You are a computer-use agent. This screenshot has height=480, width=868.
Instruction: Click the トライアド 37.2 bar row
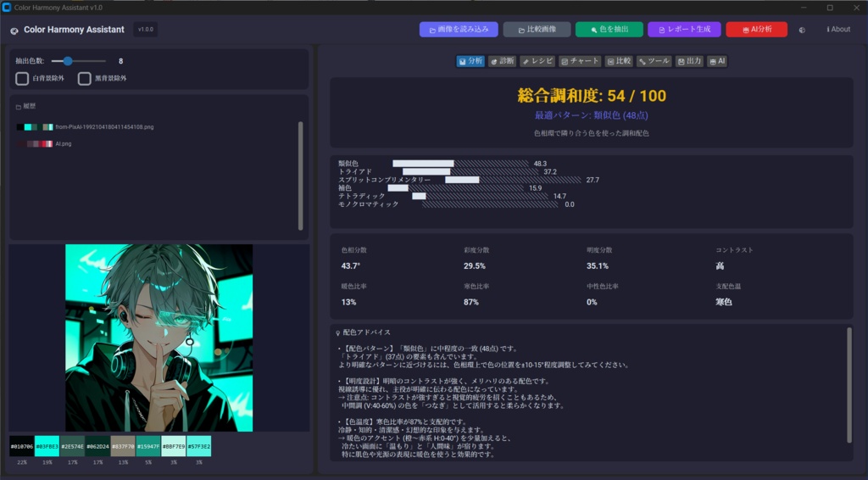(x=448, y=171)
